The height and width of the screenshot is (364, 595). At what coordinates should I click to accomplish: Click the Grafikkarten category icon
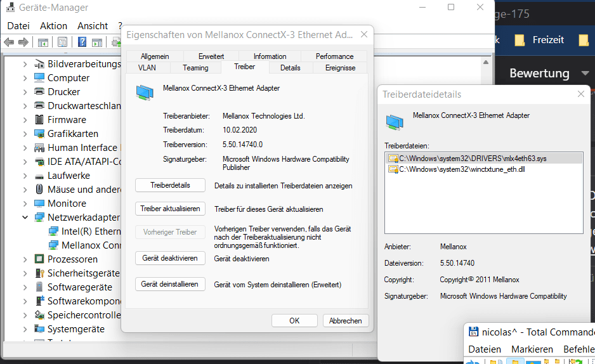coord(39,133)
